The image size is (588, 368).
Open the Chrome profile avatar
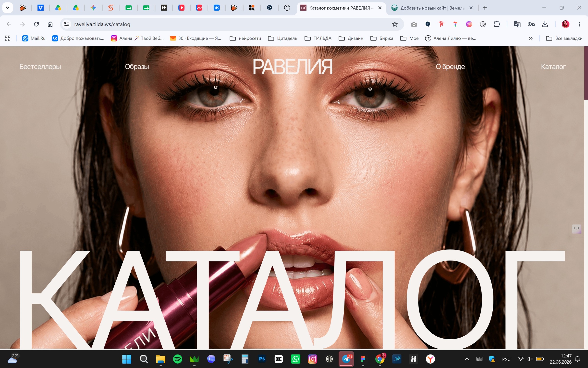pos(565,24)
